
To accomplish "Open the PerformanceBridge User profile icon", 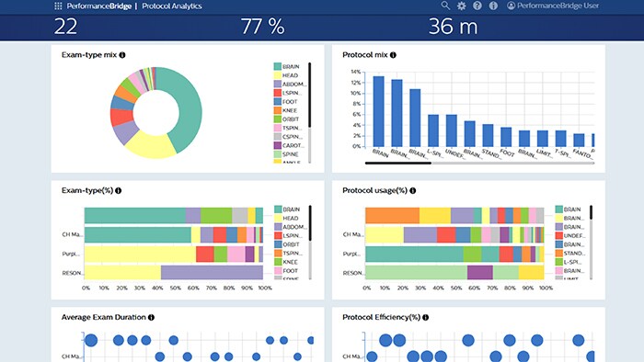I will click(x=511, y=6).
